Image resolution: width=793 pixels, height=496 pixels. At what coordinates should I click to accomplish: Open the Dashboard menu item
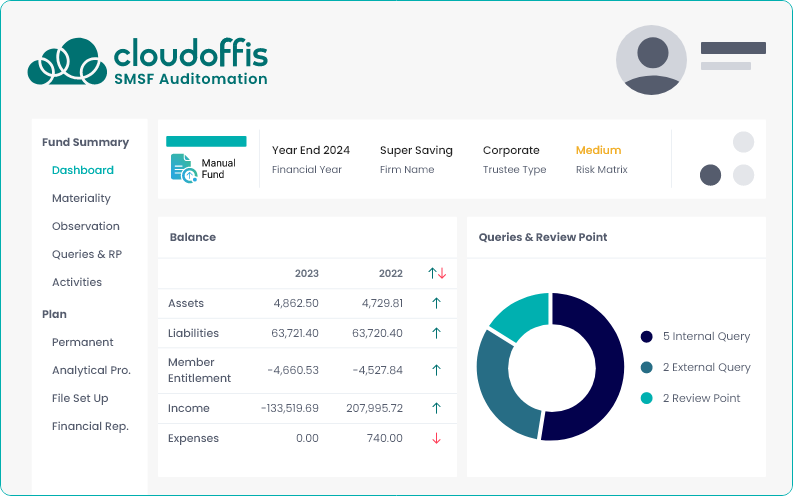[83, 170]
